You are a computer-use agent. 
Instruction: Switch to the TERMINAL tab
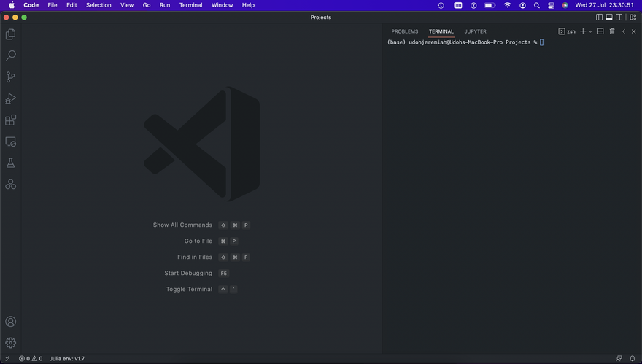coord(441,31)
